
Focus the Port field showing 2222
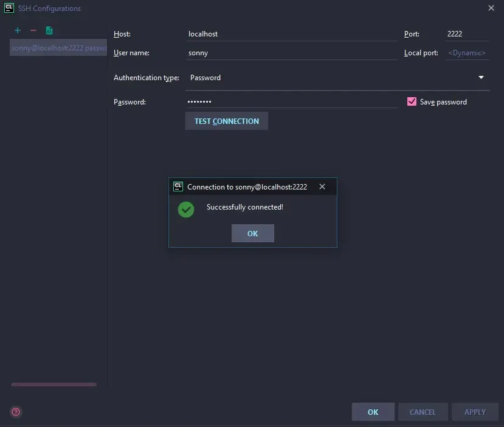tap(466, 34)
